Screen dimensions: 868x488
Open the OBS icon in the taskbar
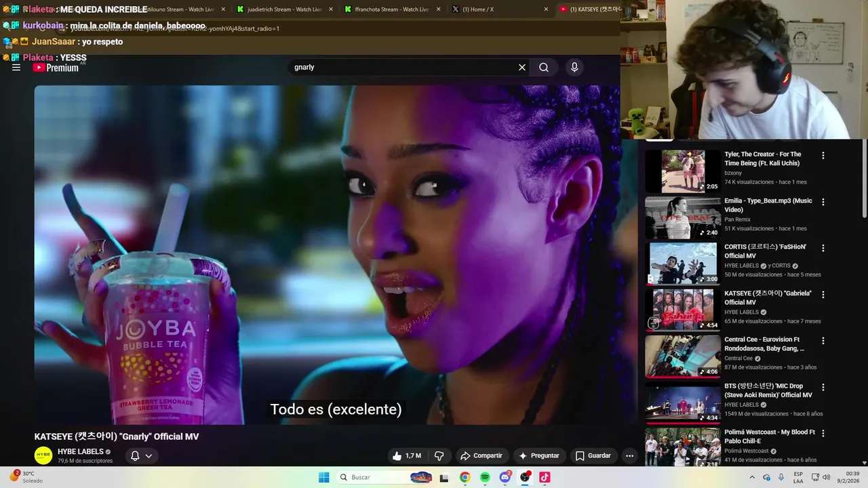point(525,477)
